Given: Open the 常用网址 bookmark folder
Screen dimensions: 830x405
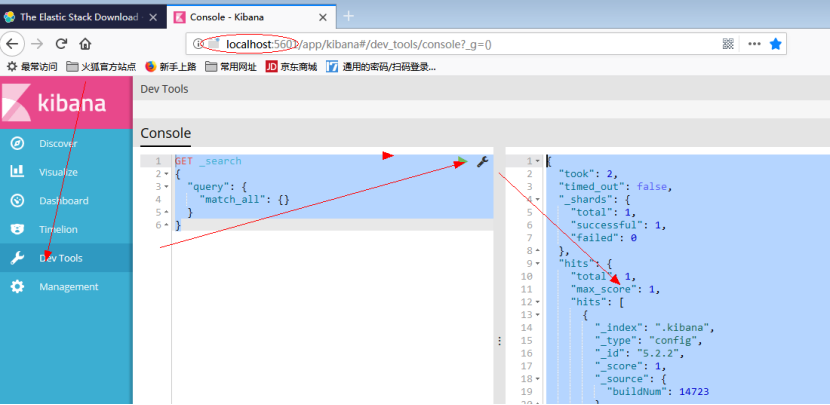Looking at the screenshot, I should click(231, 67).
